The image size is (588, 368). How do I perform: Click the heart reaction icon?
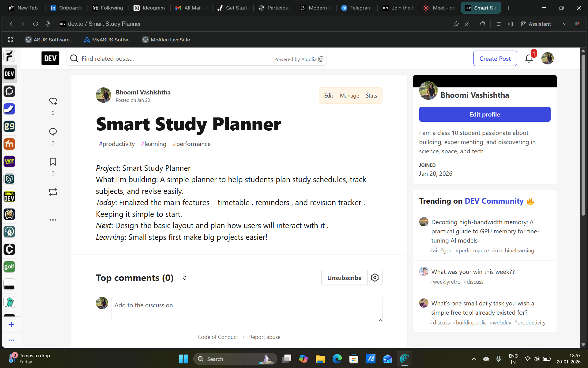click(x=53, y=101)
